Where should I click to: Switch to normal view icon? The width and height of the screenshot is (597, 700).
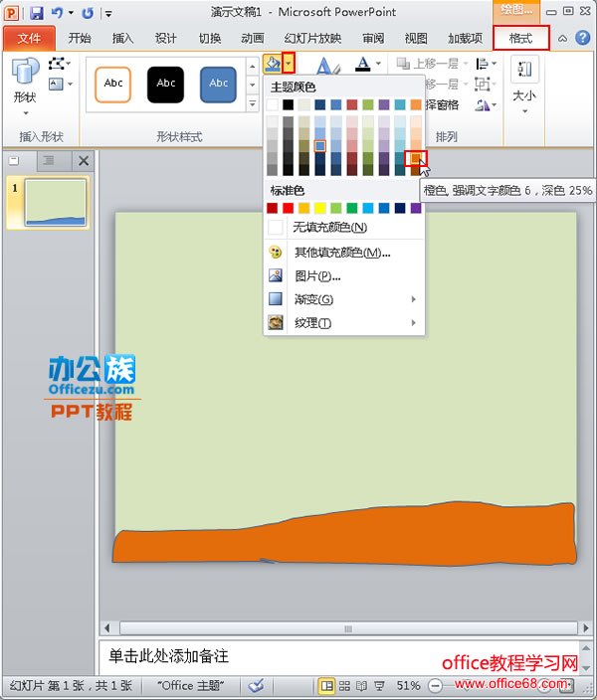coord(327,686)
